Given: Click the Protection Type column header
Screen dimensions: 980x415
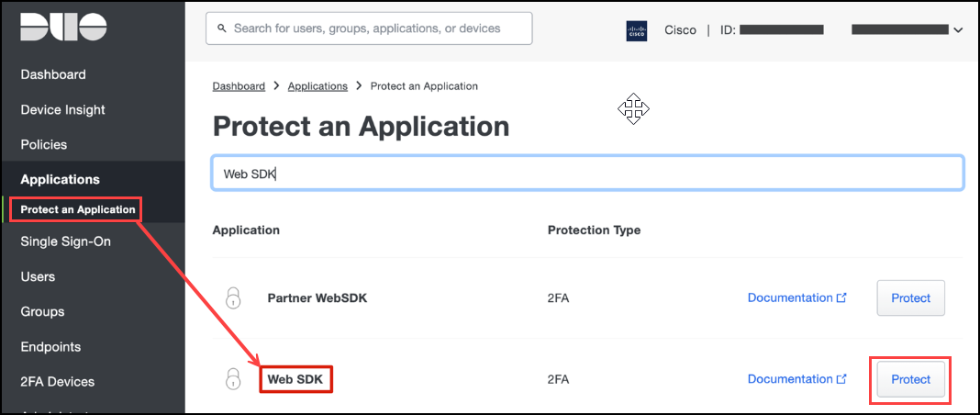Looking at the screenshot, I should [x=594, y=230].
